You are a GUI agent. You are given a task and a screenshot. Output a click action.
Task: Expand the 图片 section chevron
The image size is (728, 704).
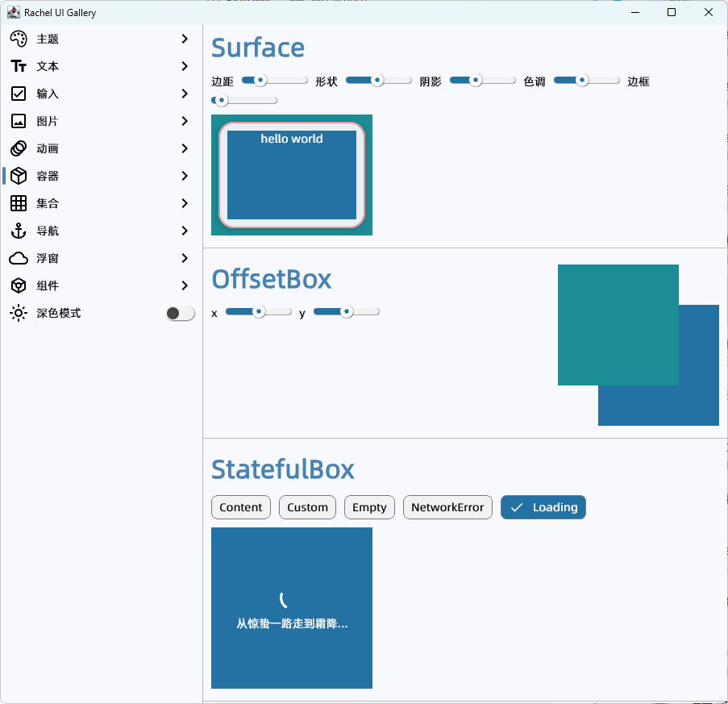185,121
